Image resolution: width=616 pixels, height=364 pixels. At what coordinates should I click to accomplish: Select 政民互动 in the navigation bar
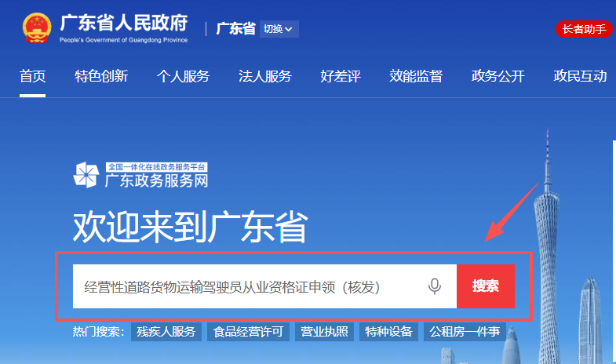(580, 76)
